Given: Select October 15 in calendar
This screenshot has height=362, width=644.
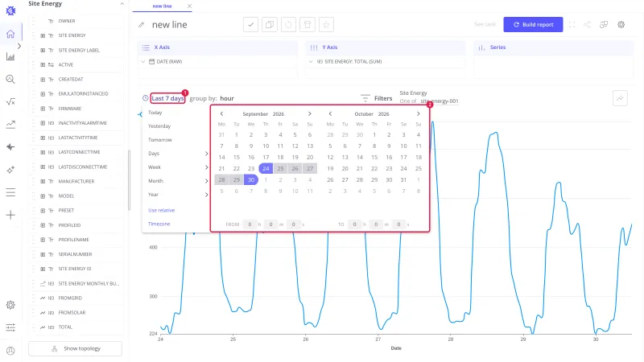Looking at the screenshot, I should tap(374, 157).
